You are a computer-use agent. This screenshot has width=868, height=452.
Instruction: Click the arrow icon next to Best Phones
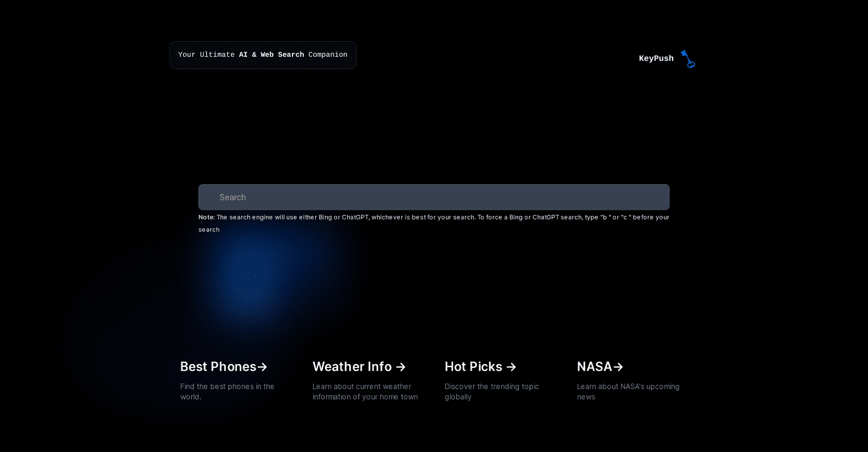coord(262,367)
